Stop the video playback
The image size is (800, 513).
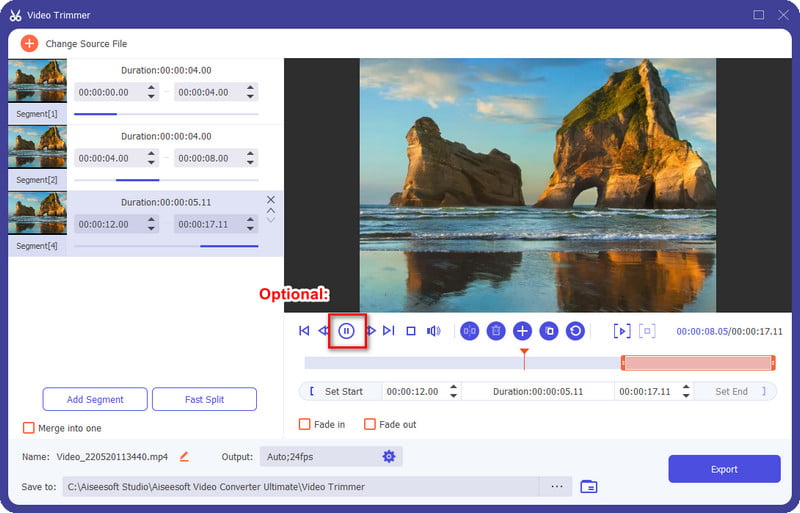click(411, 331)
